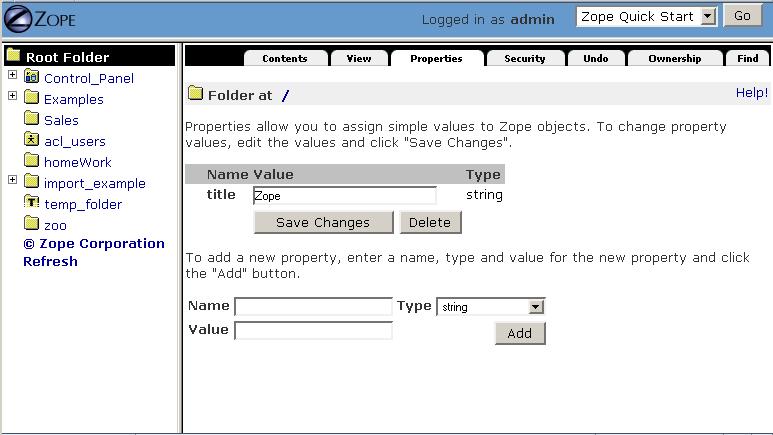Screen dimensions: 773x435
Task: Click the homeWork folder icon
Action: pyautogui.click(x=31, y=161)
